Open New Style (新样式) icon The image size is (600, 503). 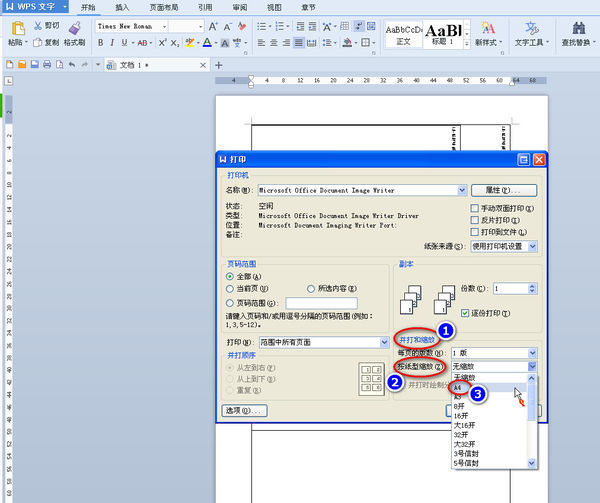[488, 28]
